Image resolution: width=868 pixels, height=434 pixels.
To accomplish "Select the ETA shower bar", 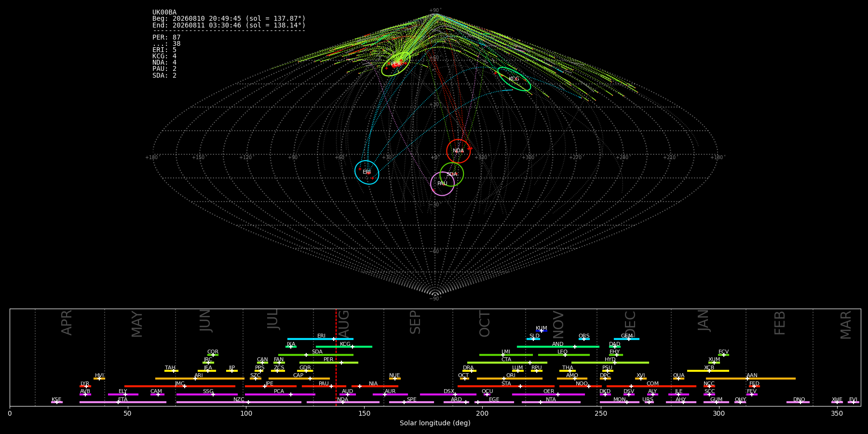I will 123,402.
